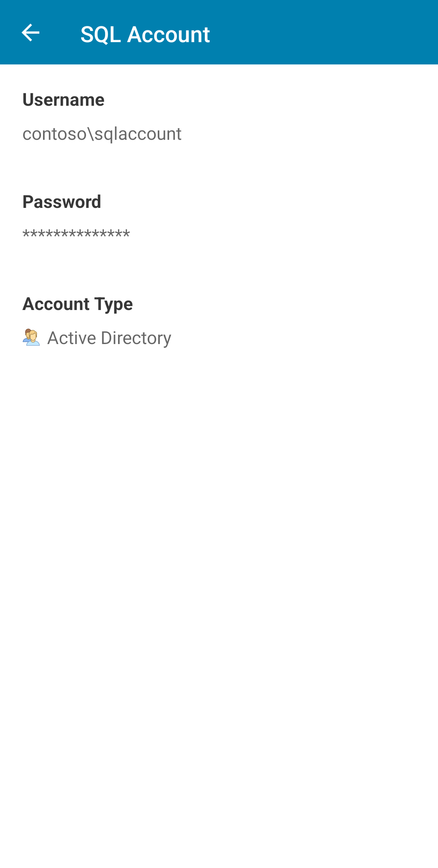The height and width of the screenshot is (868, 438).
Task: Click the white left-pointing arrow icon
Action: click(30, 33)
